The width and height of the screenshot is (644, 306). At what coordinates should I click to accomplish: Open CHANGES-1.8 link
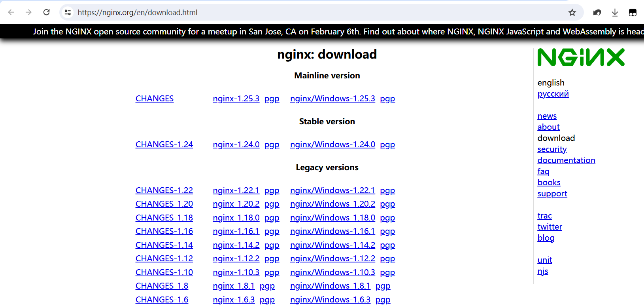tap(162, 286)
